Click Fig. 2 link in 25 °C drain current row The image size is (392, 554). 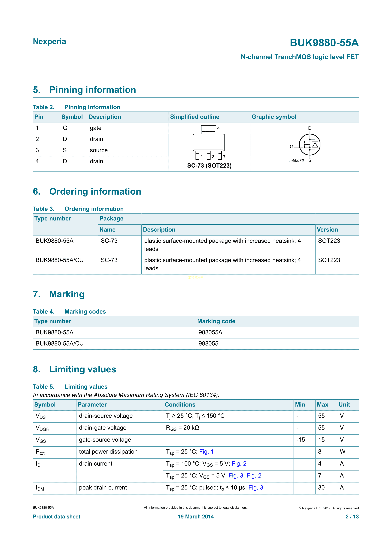tap(254, 476)
